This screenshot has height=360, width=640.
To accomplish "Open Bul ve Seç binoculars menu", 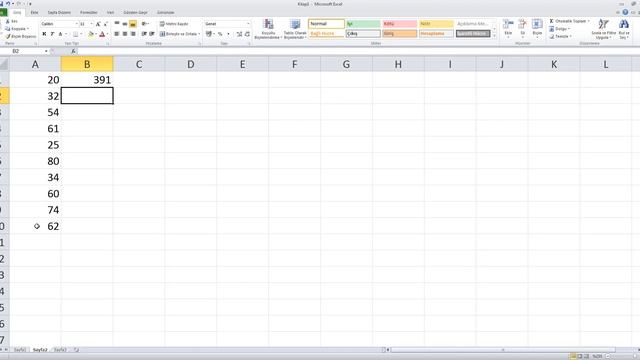I will click(624, 29).
